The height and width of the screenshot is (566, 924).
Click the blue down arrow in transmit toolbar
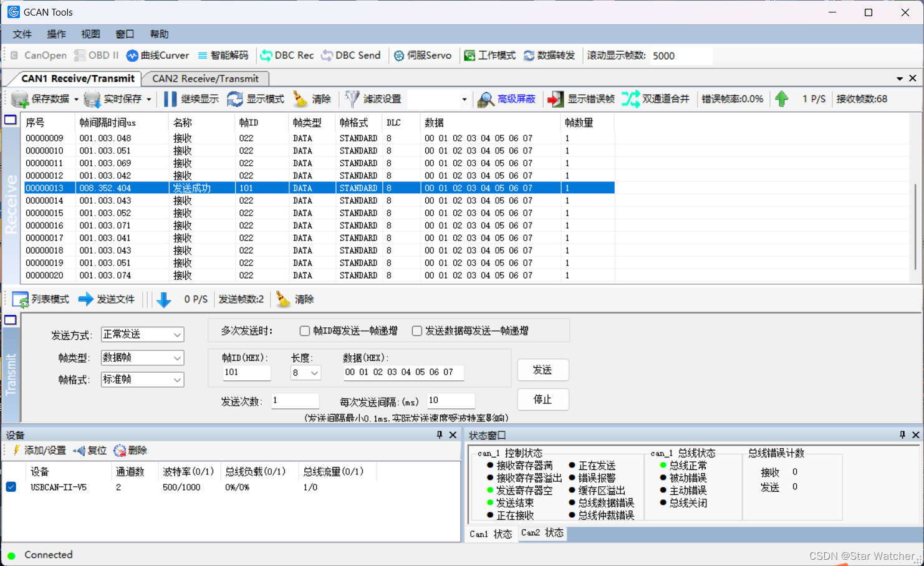[x=163, y=300]
